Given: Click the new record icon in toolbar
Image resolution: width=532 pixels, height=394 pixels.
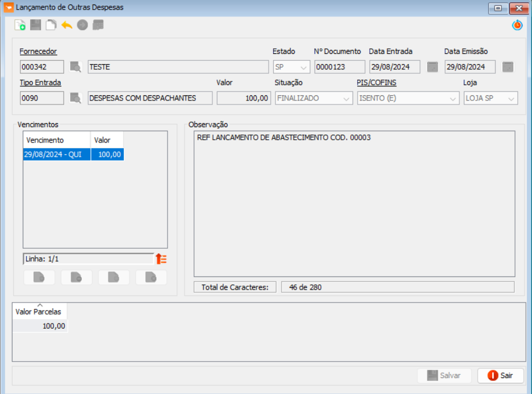Looking at the screenshot, I should coord(20,25).
